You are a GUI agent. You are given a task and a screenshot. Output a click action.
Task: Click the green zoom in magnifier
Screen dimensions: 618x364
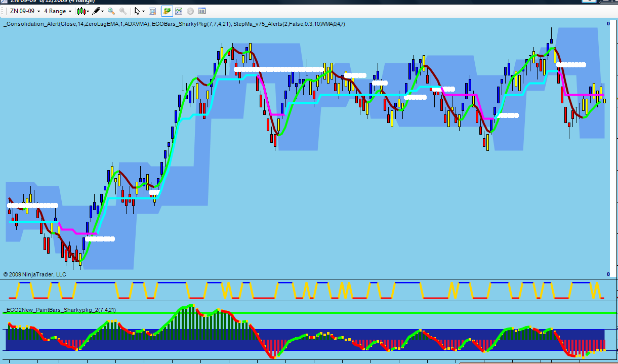coord(111,11)
